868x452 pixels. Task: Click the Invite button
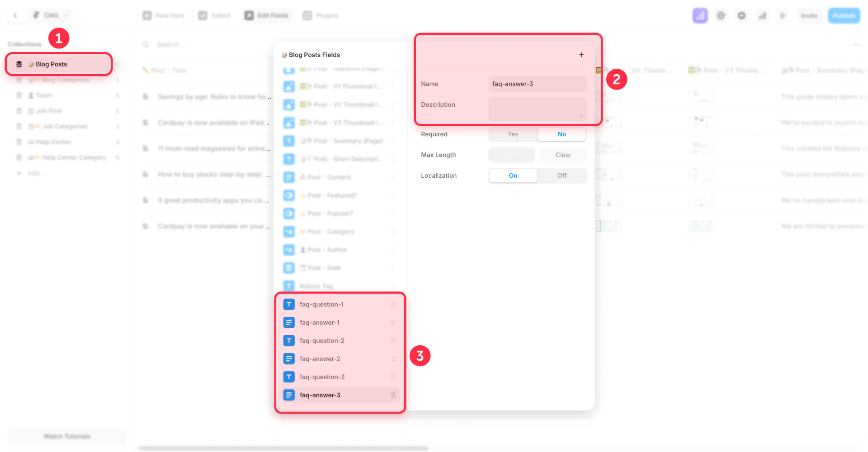click(x=810, y=15)
